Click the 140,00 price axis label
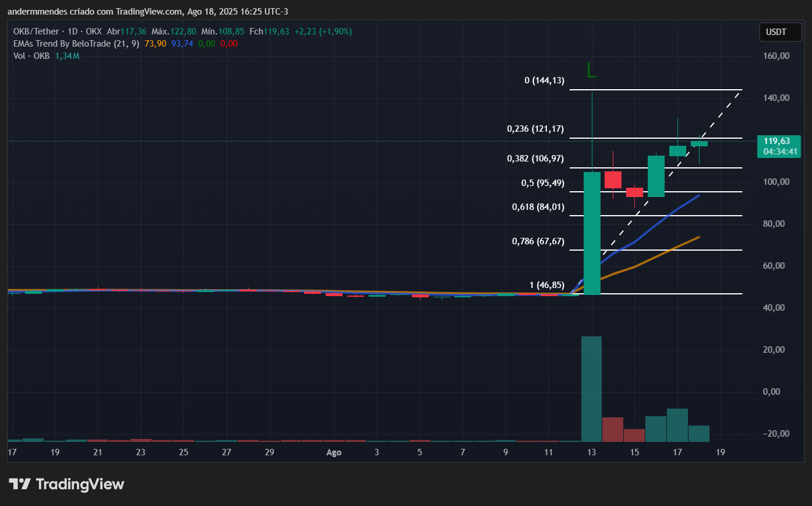Image resolution: width=812 pixels, height=506 pixels. click(777, 98)
